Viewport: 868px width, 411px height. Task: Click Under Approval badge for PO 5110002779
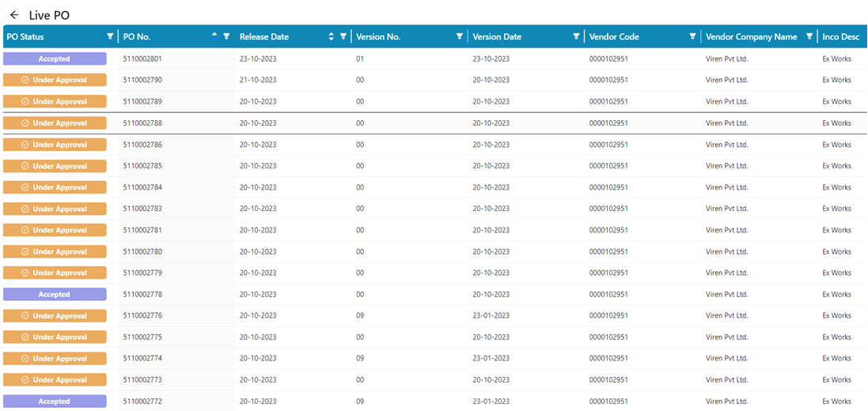coord(55,273)
